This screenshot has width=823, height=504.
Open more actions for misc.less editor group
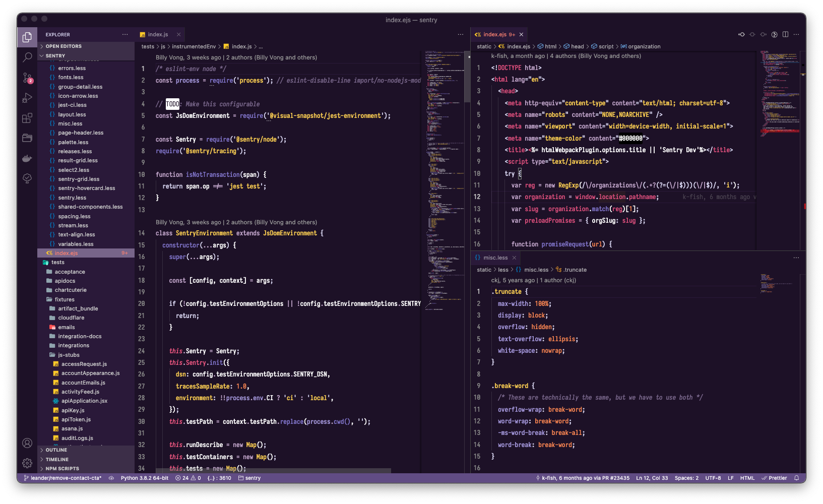click(796, 258)
